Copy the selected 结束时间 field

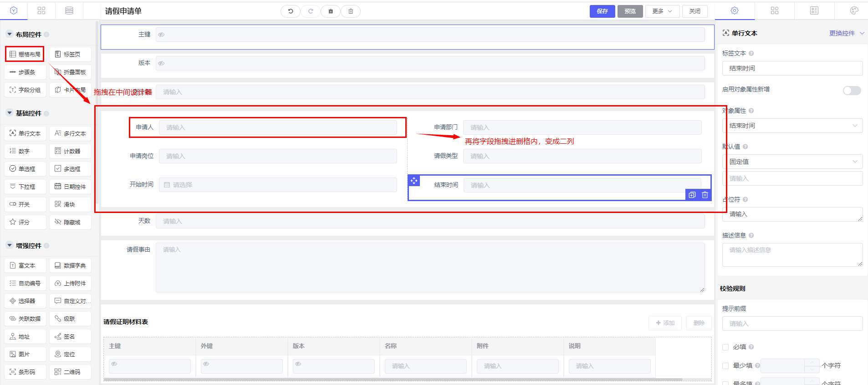pyautogui.click(x=692, y=195)
